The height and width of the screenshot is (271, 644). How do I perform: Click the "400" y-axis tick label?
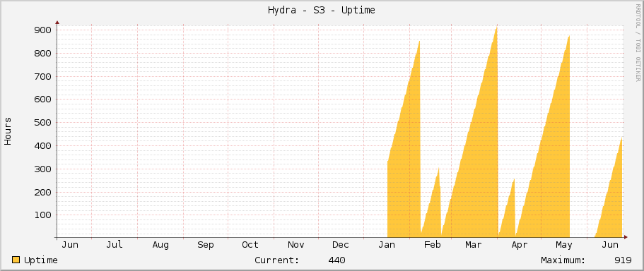42,146
